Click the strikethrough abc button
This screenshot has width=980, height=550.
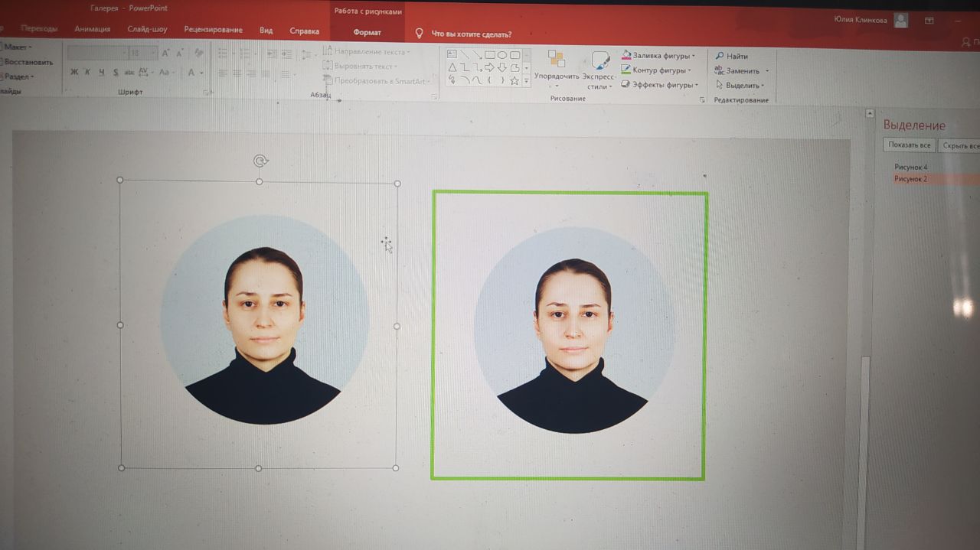coord(129,72)
